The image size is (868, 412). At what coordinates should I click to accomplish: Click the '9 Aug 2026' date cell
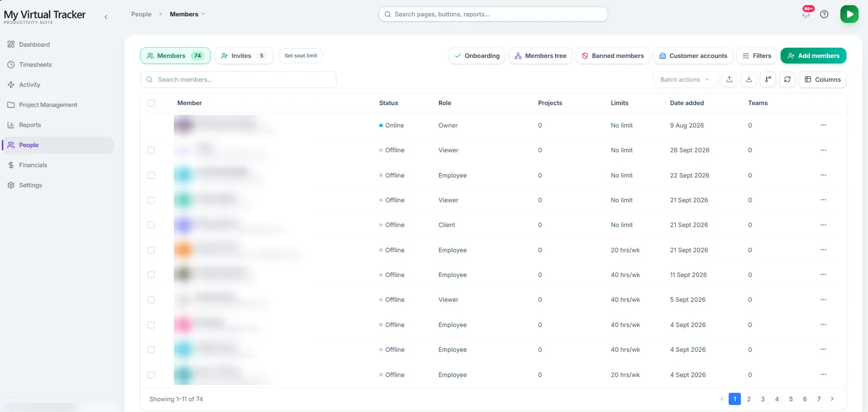[x=687, y=125]
